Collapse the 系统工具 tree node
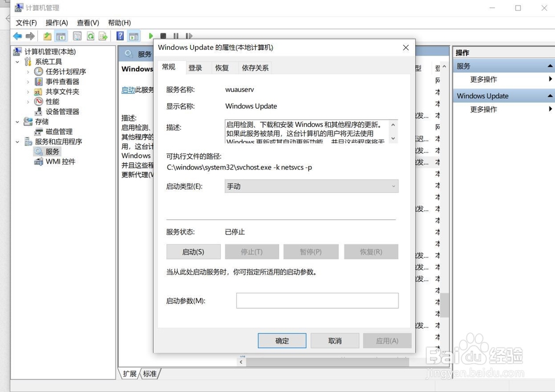 click(17, 62)
